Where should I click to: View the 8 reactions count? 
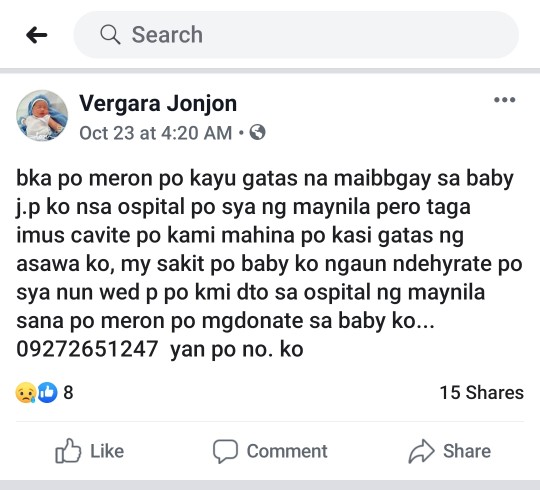pos(68,393)
